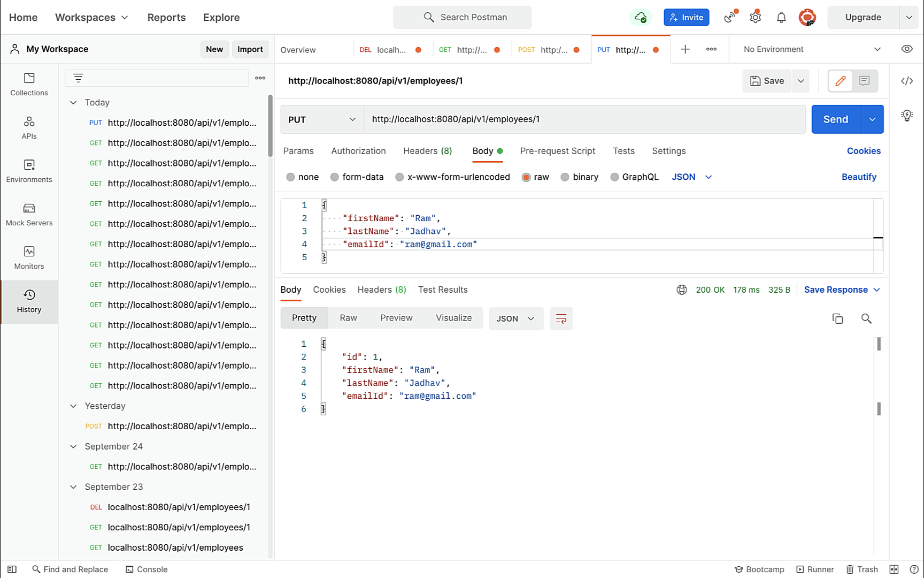Collapse the Yesterday history group
The height and width of the screenshot is (578, 924).
73,406
